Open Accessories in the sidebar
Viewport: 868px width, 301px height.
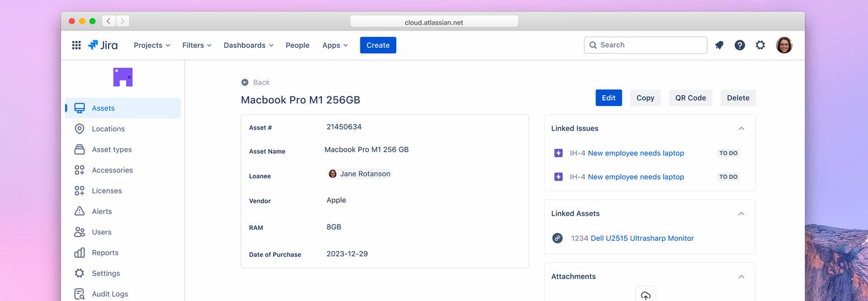pyautogui.click(x=123, y=170)
